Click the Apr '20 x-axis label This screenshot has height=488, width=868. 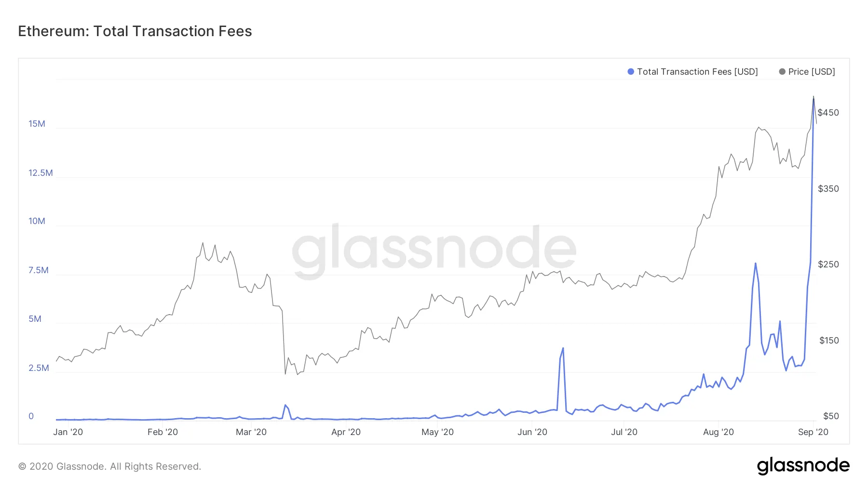(x=346, y=432)
